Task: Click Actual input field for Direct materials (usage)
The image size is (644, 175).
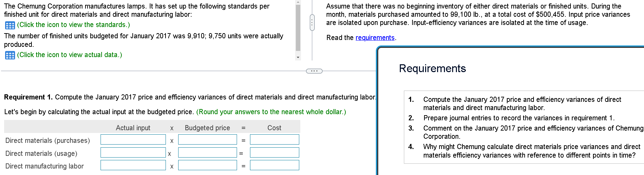Action: (133, 152)
